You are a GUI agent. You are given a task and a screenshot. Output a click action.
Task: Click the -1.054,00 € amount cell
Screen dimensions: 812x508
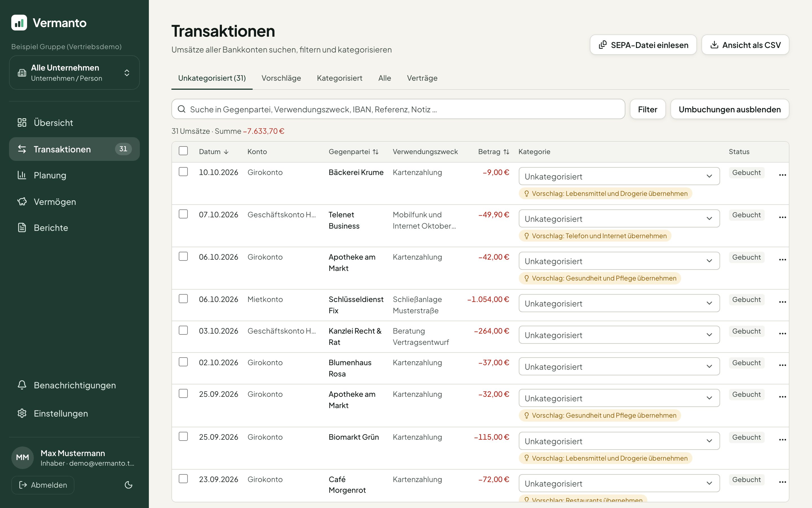[x=488, y=299]
